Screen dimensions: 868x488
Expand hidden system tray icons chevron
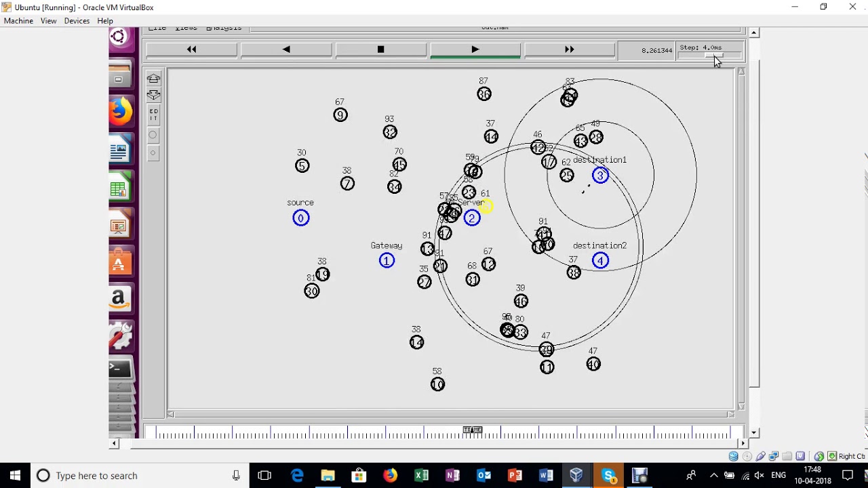pos(713,476)
